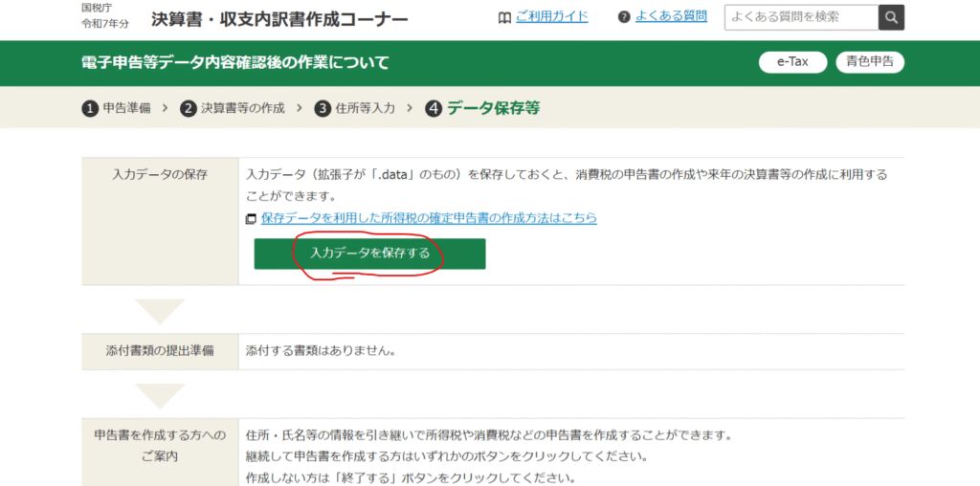Click the chevron arrow after 申告準備
The width and height of the screenshot is (980, 486).
click(165, 108)
